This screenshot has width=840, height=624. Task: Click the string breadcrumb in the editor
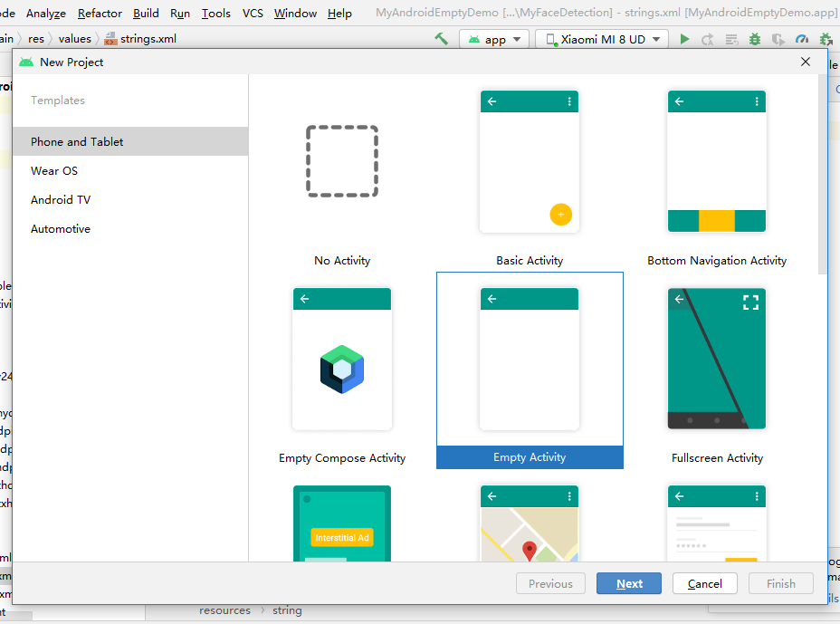coord(287,610)
